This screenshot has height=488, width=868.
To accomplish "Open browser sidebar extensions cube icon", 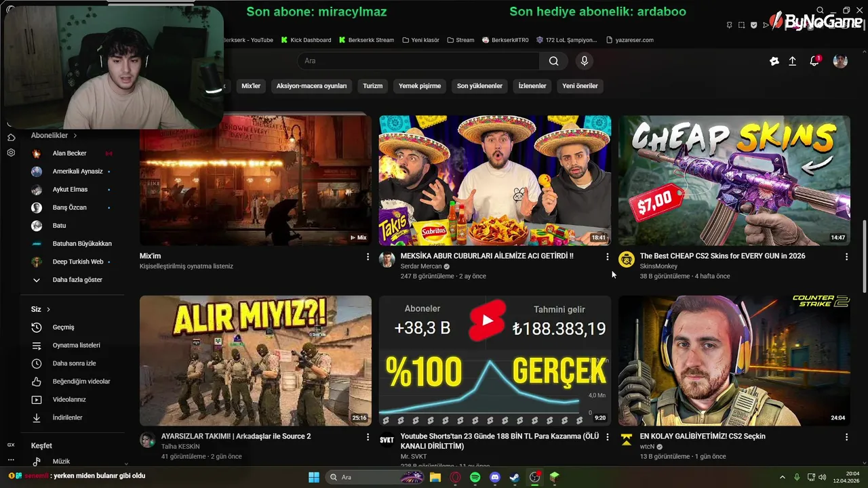I will [11, 138].
